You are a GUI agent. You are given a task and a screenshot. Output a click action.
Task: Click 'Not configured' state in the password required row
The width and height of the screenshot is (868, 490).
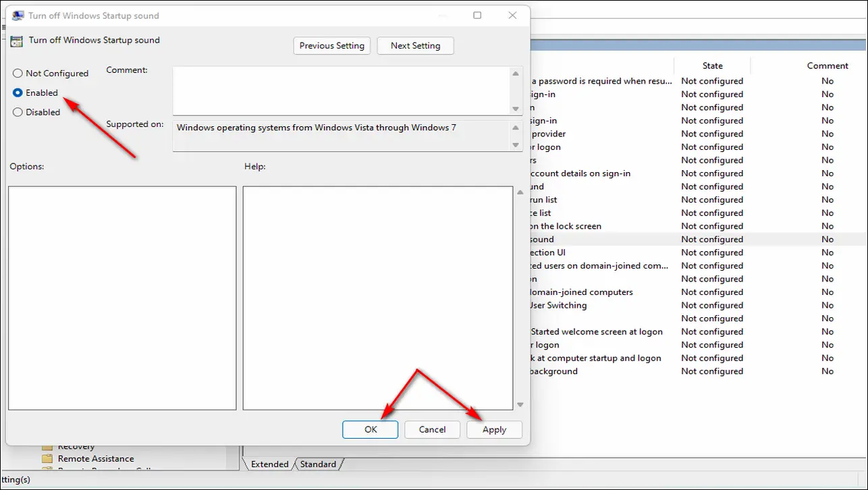712,81
